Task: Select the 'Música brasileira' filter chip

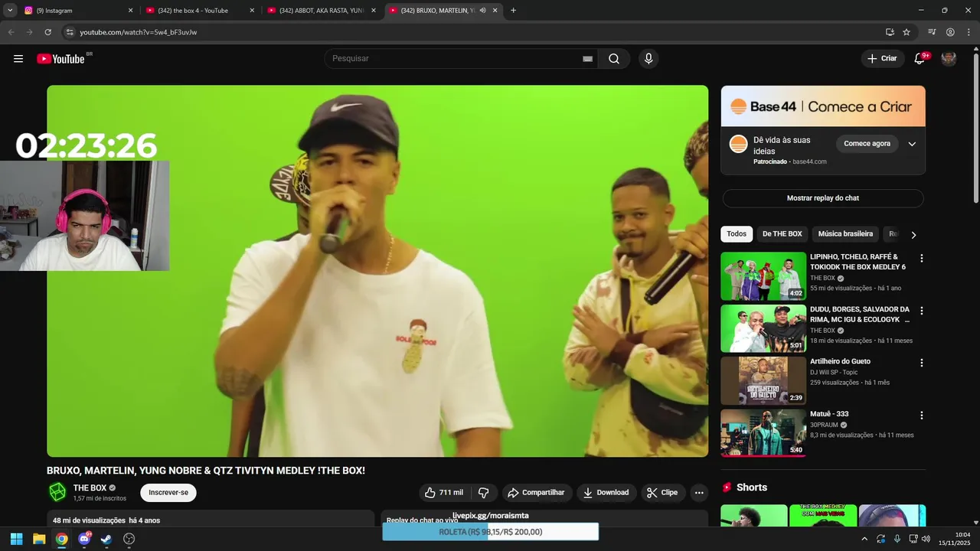Action: tap(845, 234)
